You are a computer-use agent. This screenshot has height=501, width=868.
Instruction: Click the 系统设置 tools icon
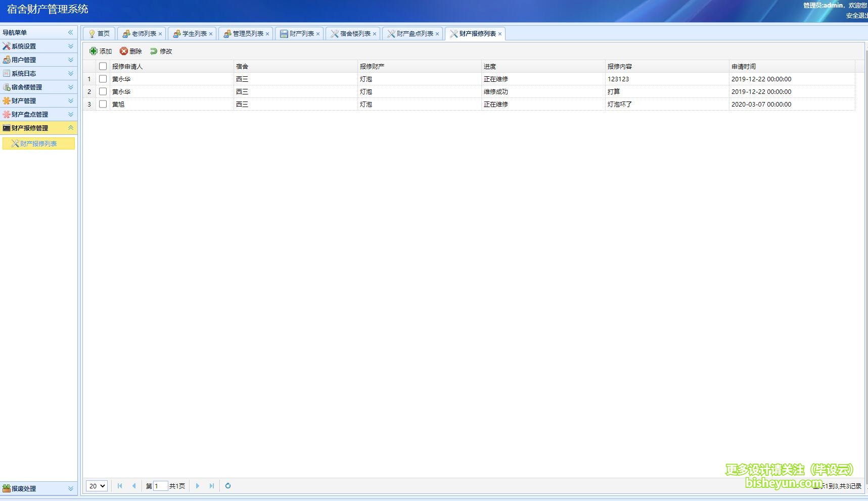click(x=7, y=46)
